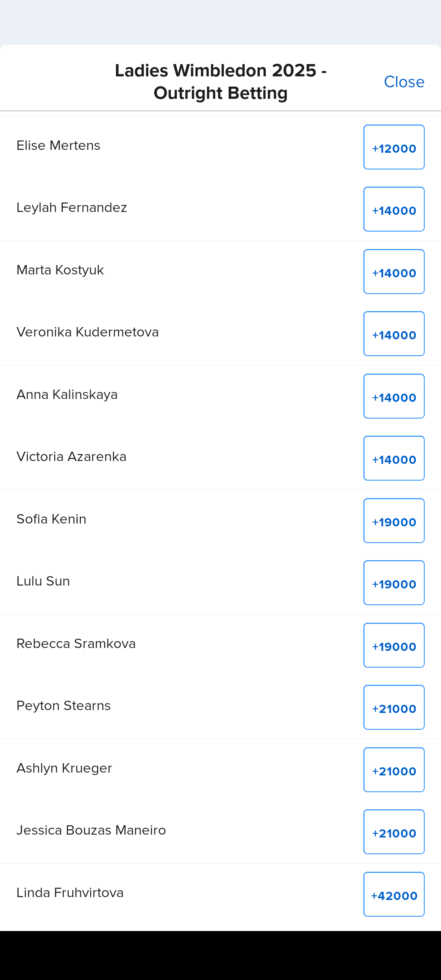Screen dimensions: 441x980
Task: Tap the Victoria Azarenka player name
Action: pos(71,457)
